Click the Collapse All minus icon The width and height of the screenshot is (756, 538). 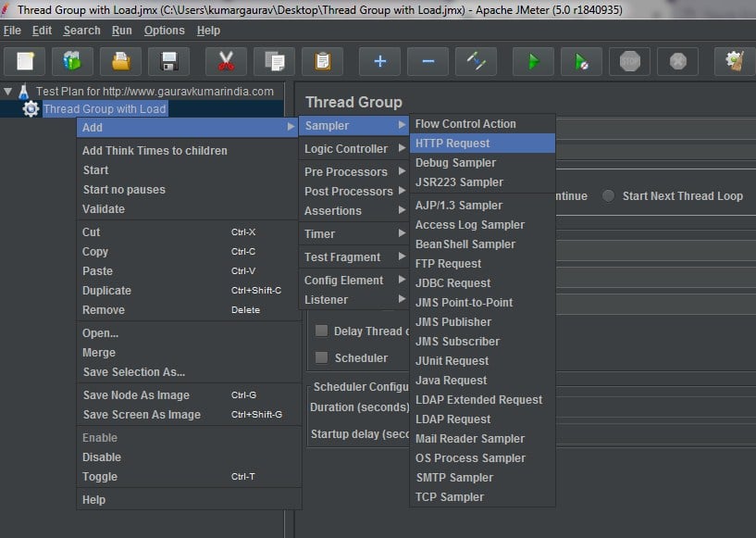[x=428, y=62]
